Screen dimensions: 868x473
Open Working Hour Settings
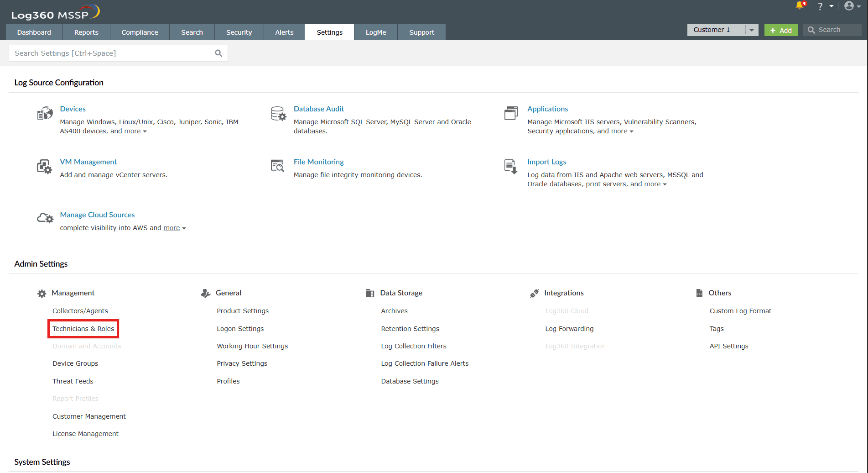coord(252,346)
